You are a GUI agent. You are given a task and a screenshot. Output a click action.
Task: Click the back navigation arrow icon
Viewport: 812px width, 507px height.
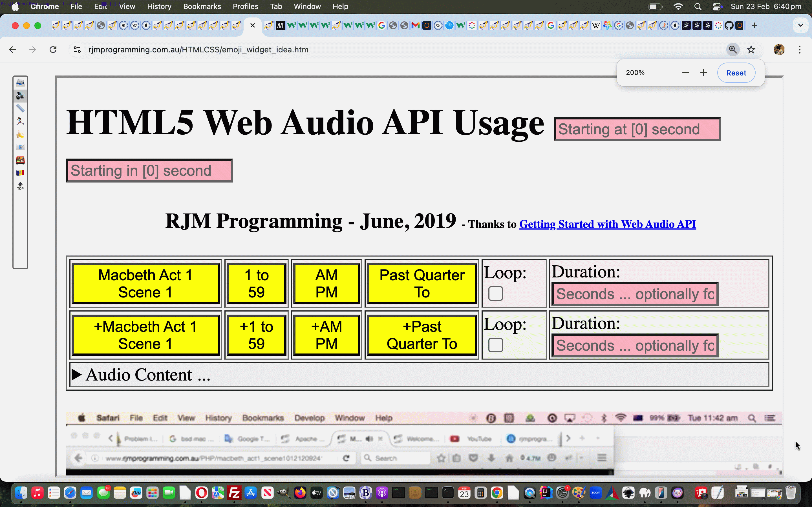13,50
